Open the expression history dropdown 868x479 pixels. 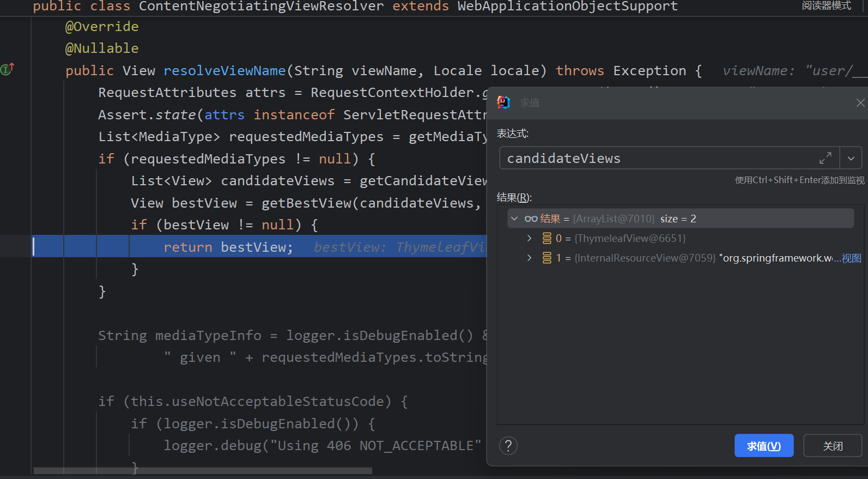pos(851,159)
